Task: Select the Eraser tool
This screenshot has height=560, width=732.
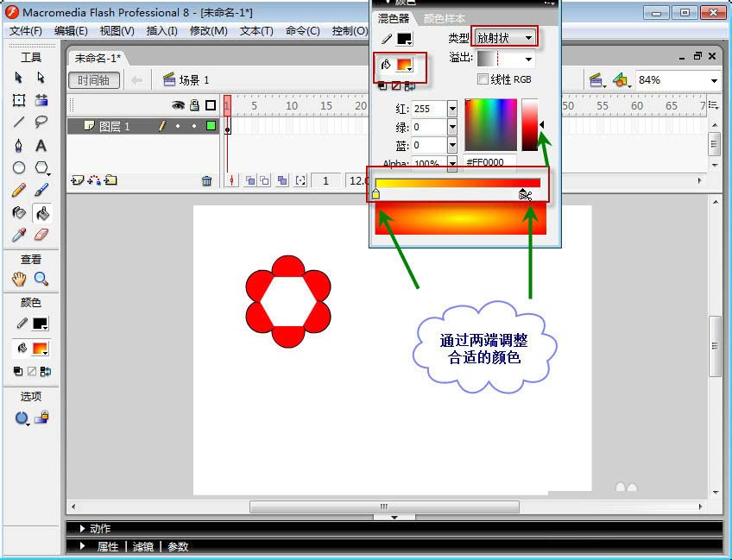Action: pos(41,235)
